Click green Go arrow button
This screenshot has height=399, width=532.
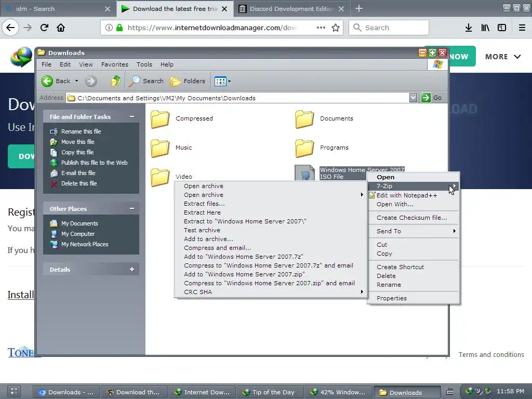[x=426, y=98]
